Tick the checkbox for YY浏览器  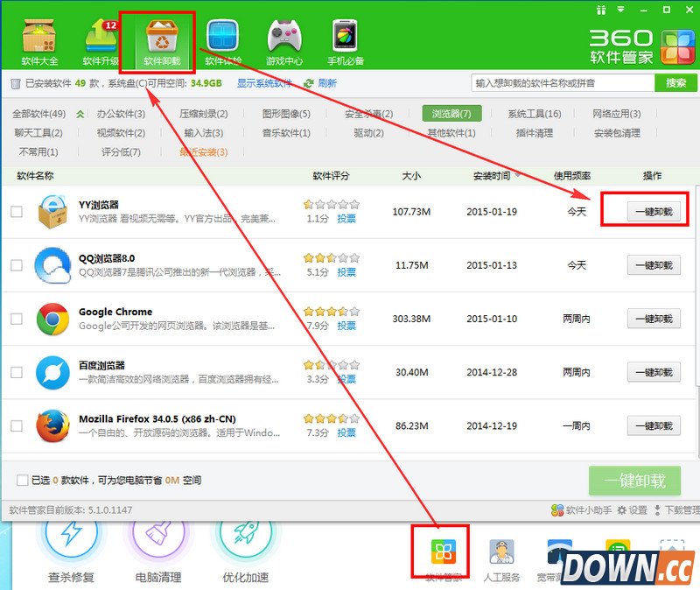pos(17,212)
